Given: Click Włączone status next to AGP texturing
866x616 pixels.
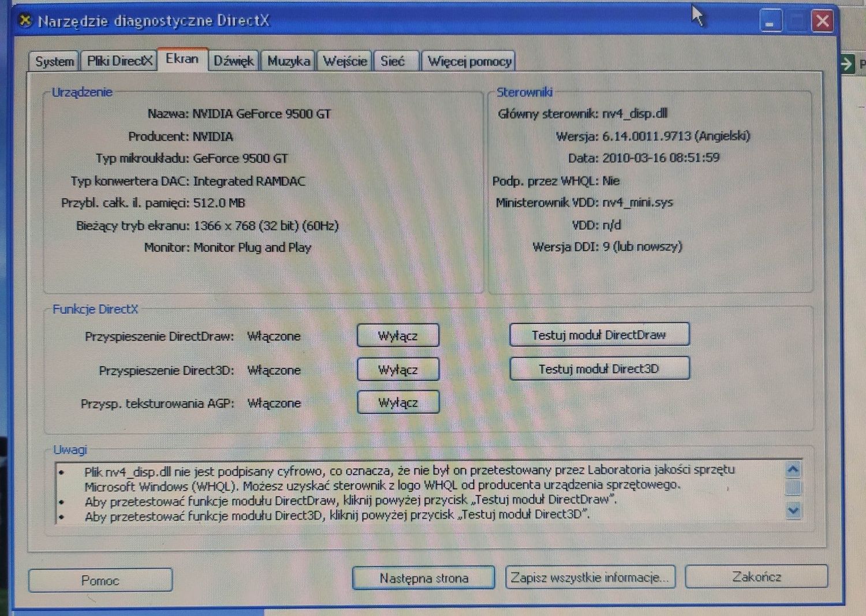Looking at the screenshot, I should coord(274,403).
